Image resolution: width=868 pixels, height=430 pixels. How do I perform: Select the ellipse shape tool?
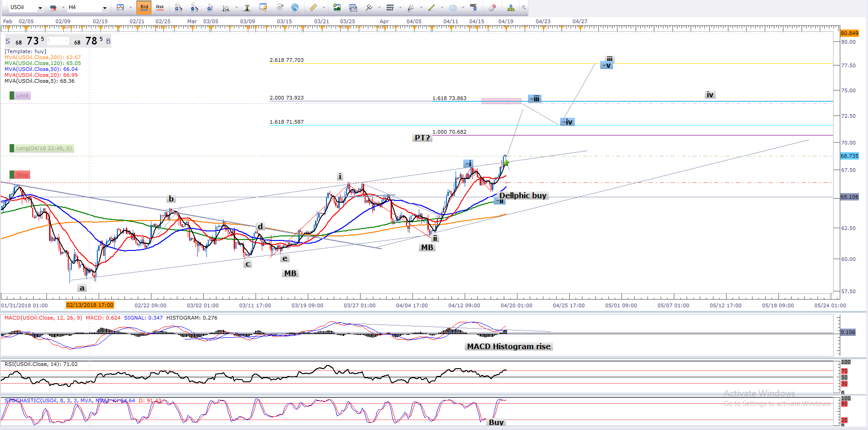pyautogui.click(x=452, y=7)
